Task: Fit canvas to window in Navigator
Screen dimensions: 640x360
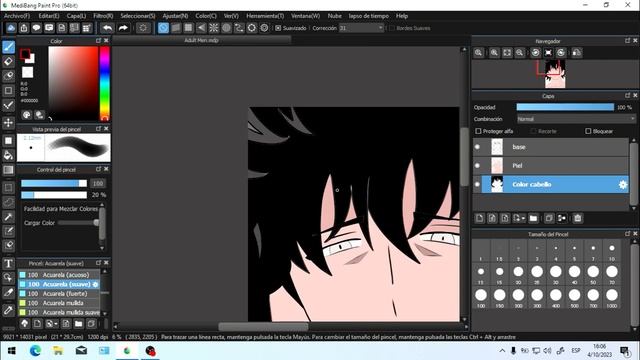Action: click(507, 53)
